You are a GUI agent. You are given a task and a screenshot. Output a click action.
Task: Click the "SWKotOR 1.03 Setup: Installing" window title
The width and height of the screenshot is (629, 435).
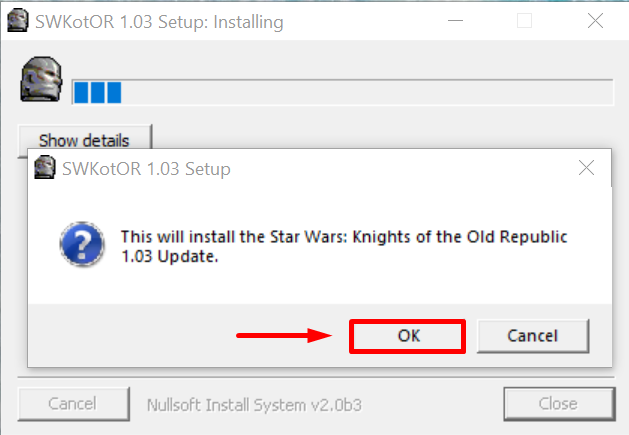tap(160, 21)
